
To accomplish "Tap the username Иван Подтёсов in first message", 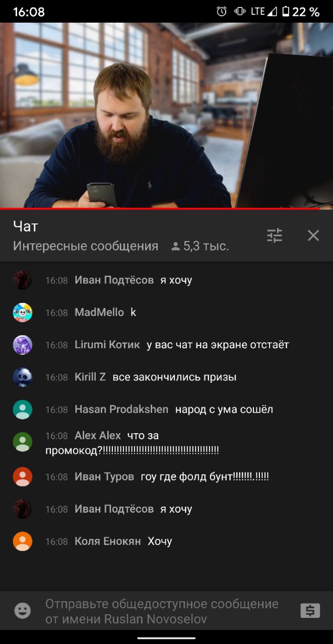I will coord(114,280).
